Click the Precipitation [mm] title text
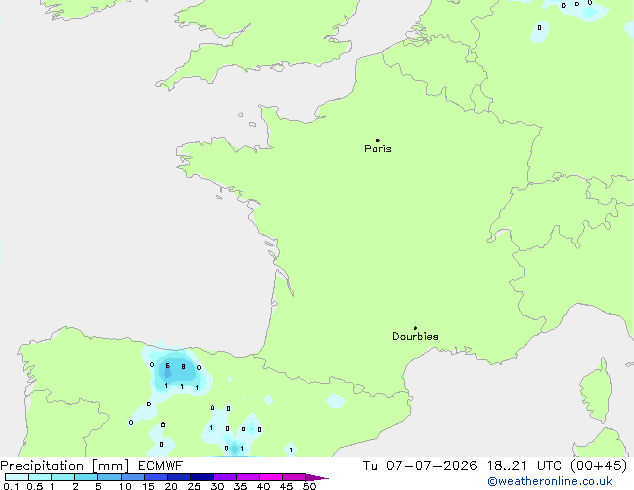This screenshot has height=490, width=634. [x=64, y=466]
